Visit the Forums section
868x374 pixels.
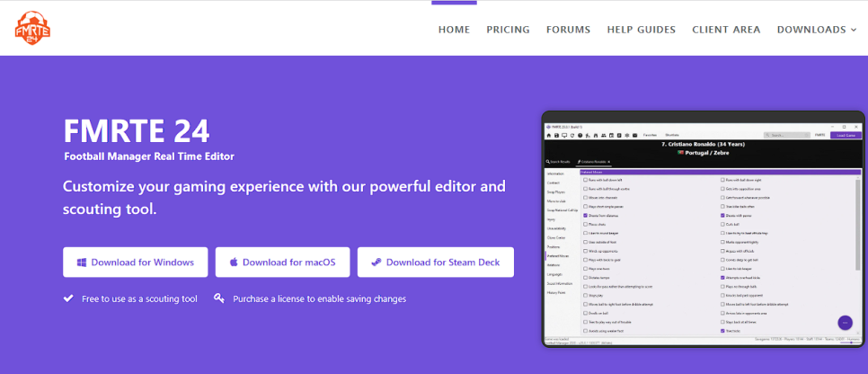[568, 30]
